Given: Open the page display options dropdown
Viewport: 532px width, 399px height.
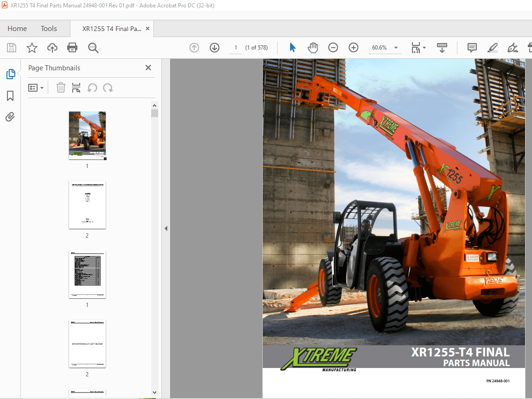Looking at the screenshot, I should [418, 47].
